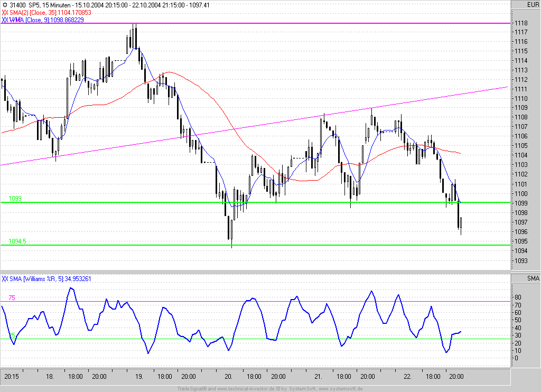Click the red XX marker before SMA(2)

point(5,13)
